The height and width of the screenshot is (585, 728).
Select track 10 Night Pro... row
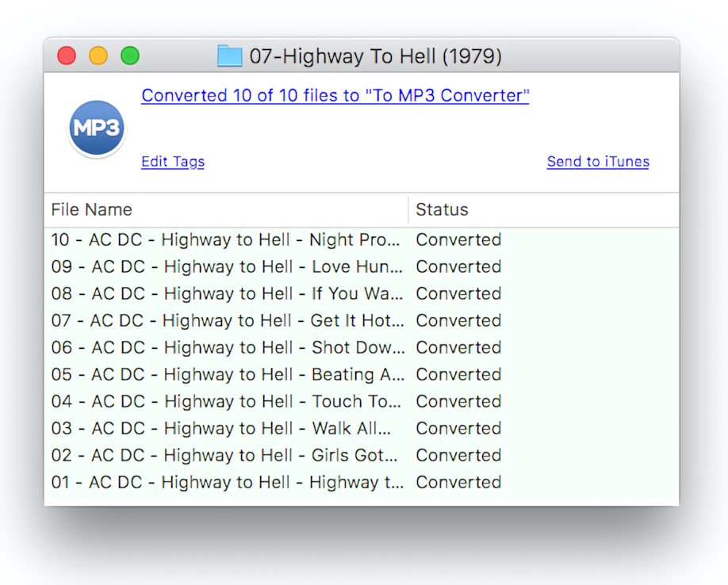tap(362, 240)
